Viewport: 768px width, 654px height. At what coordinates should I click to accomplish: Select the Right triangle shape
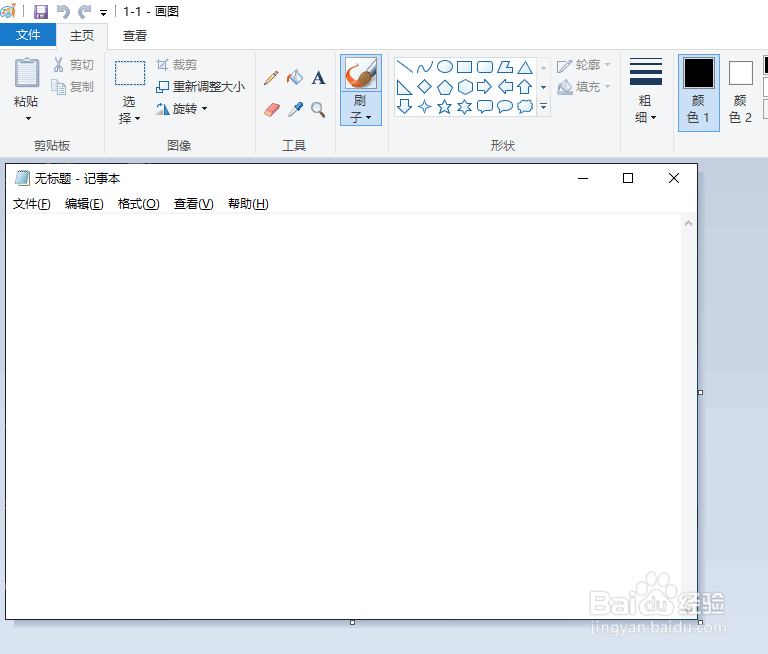[x=404, y=87]
